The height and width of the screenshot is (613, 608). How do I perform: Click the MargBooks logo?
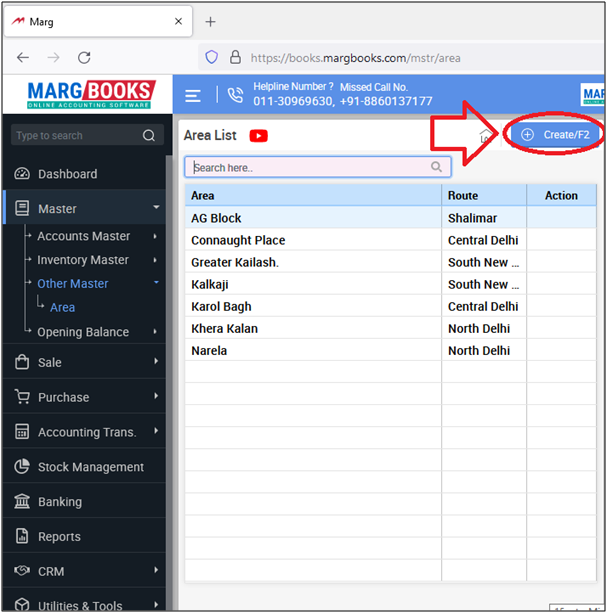click(91, 94)
